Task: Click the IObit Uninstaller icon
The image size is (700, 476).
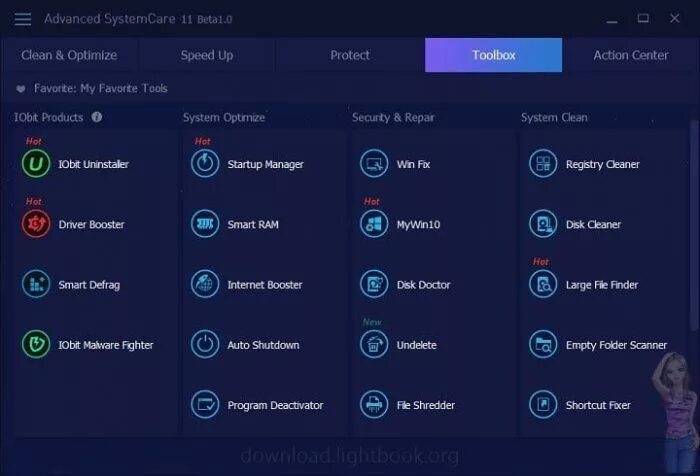Action: click(x=36, y=164)
